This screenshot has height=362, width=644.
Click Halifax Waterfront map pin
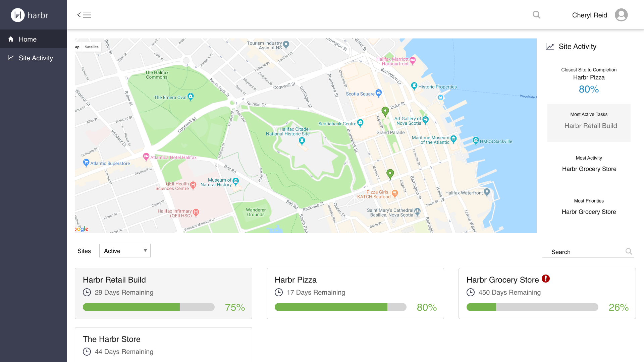coord(487,192)
